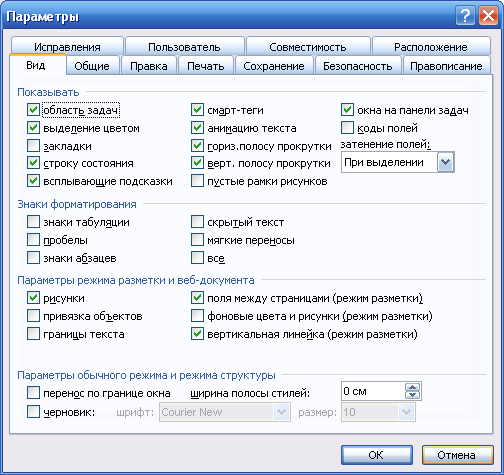Open Courier New font dropdown
Viewport: 504px width, 475px height.
click(281, 412)
